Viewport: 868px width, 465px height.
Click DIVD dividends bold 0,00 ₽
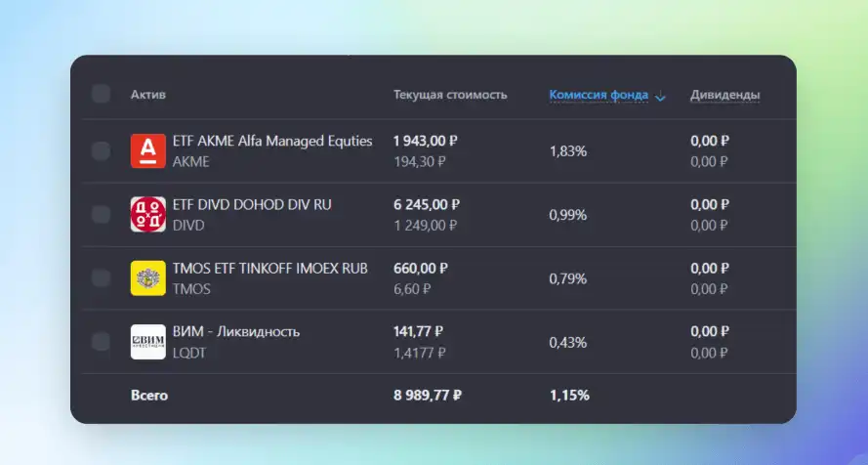[710, 205]
